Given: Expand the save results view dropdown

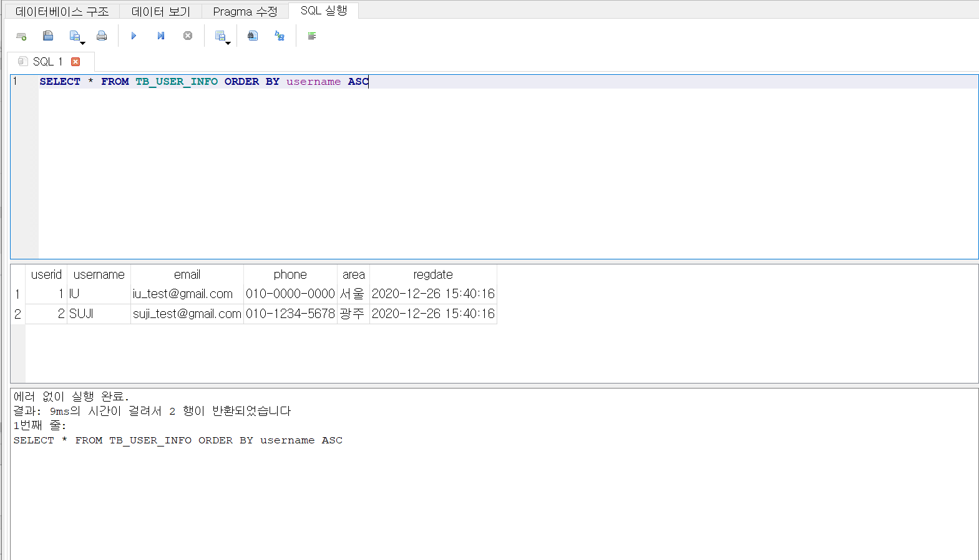Looking at the screenshot, I should pyautogui.click(x=228, y=43).
